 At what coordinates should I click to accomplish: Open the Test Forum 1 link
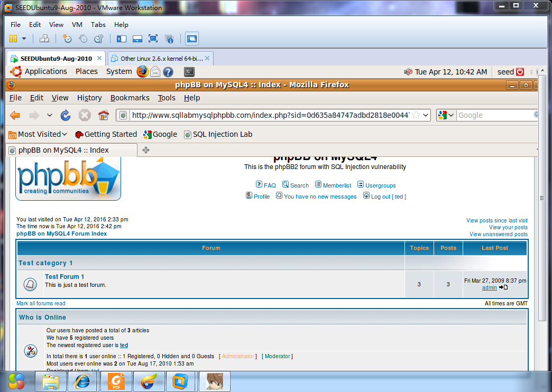click(65, 277)
